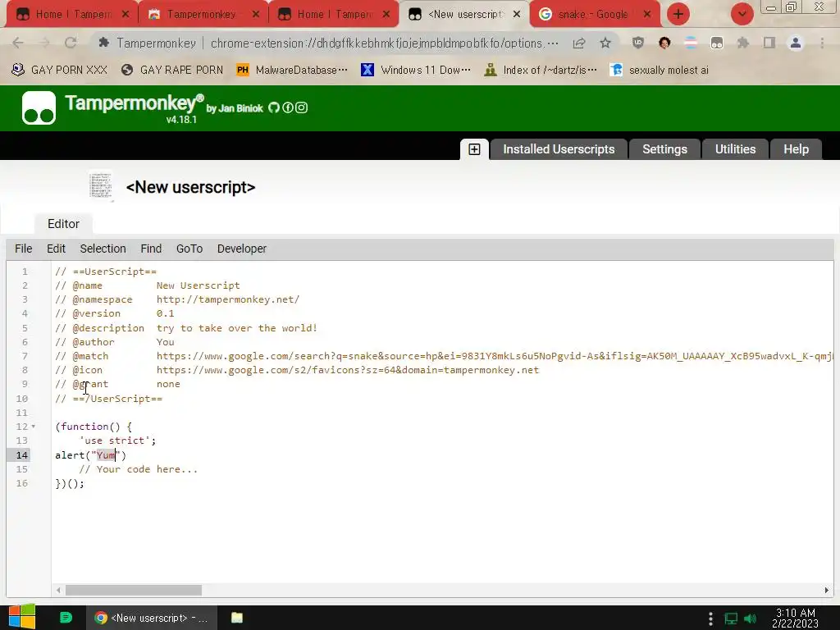Open the Edit menu in editor
840x630 pixels.
pyautogui.click(x=57, y=249)
